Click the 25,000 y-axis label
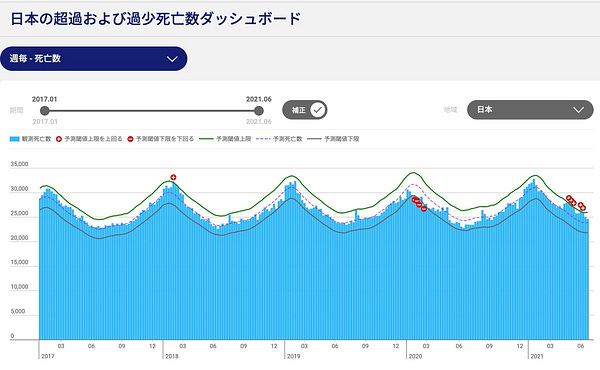The height and width of the screenshot is (370, 600). point(19,214)
